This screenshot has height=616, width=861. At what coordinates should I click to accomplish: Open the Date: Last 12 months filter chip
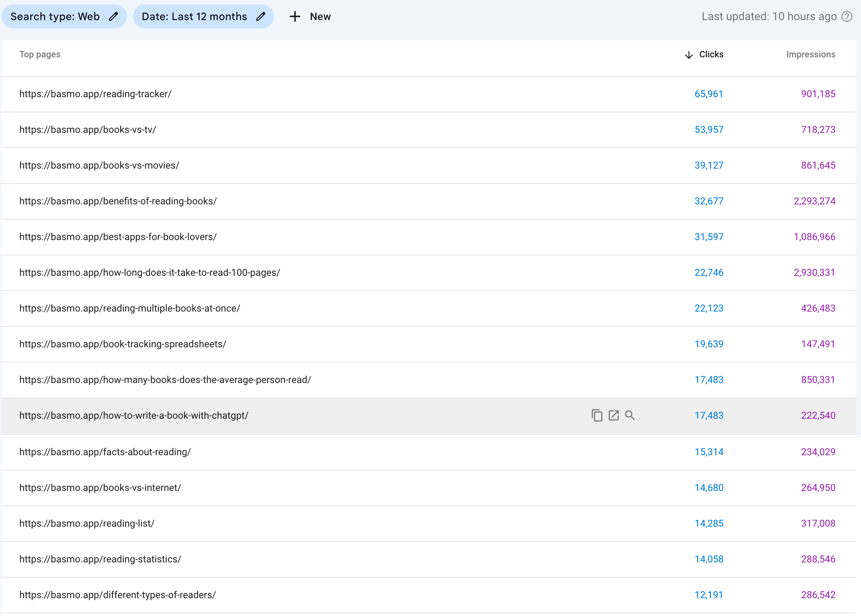coord(203,17)
